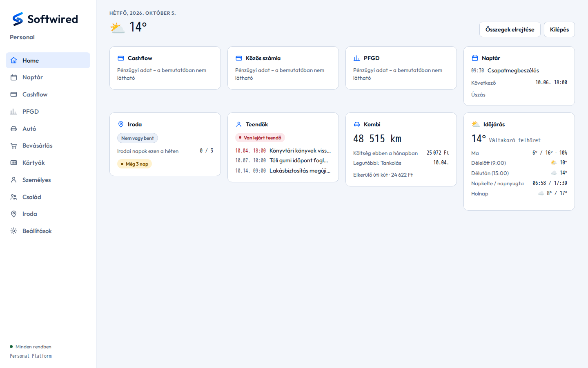Screen dimensions: 588x368
Task: Click the Úszás next event text
Action: pyautogui.click(x=478, y=94)
